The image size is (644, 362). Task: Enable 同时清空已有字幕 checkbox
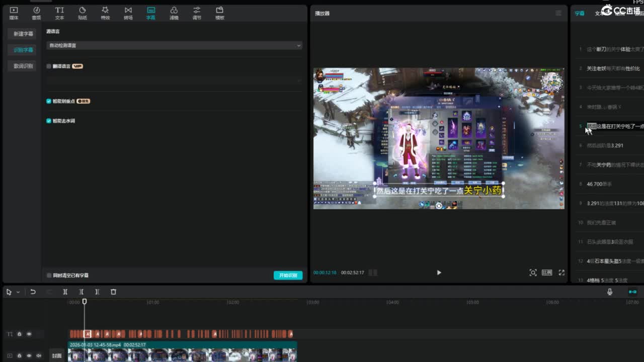(x=49, y=276)
